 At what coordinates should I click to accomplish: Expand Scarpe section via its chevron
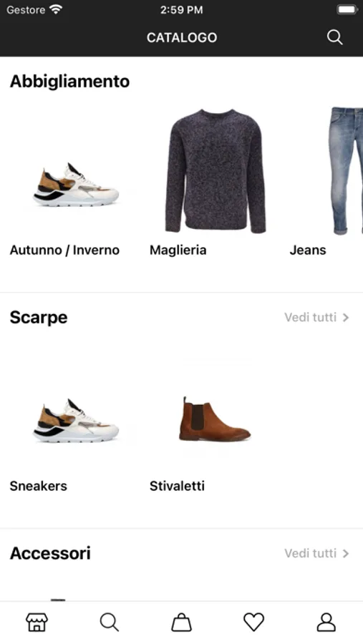[346, 318]
